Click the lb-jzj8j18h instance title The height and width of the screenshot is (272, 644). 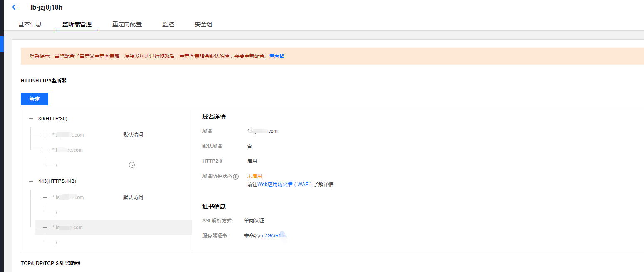(47, 7)
